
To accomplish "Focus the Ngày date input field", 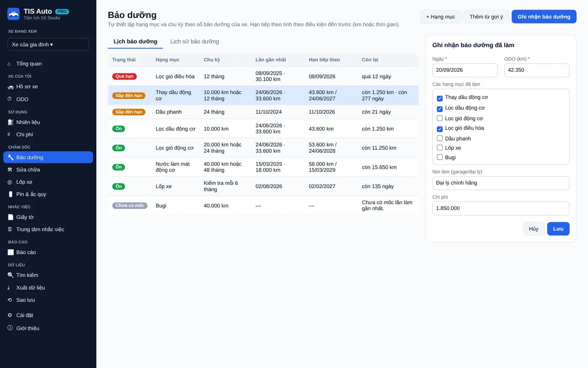I will [465, 70].
